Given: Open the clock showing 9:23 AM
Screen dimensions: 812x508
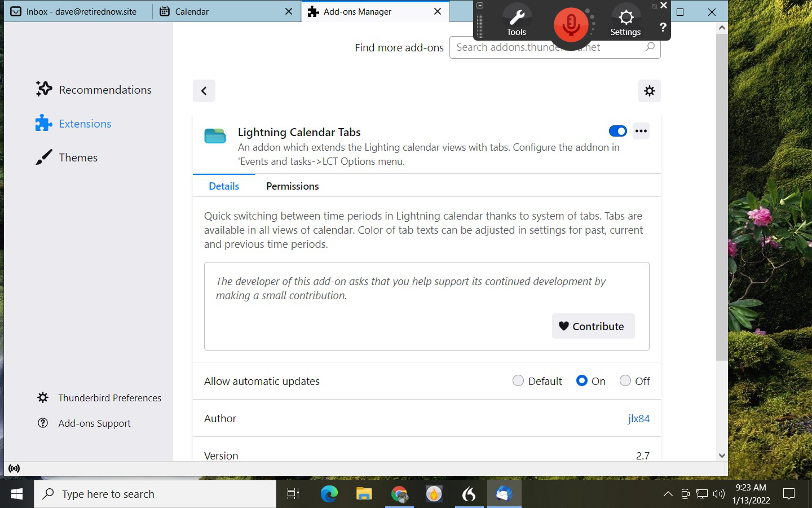Looking at the screenshot, I should click(751, 494).
